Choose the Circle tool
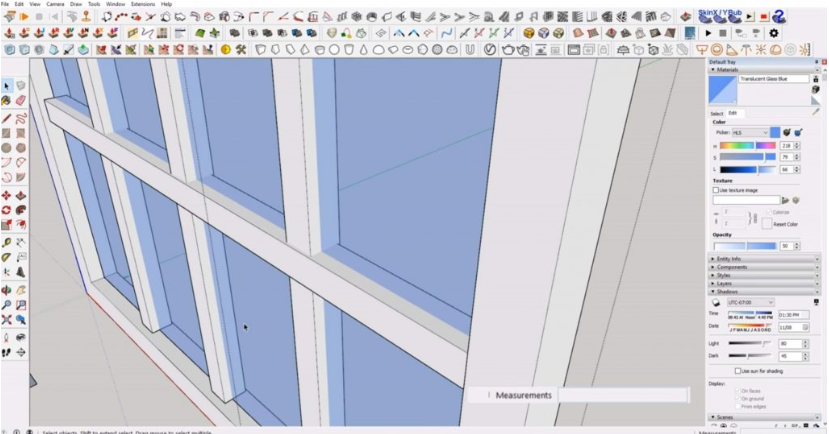This screenshot has width=829, height=434. [6, 148]
